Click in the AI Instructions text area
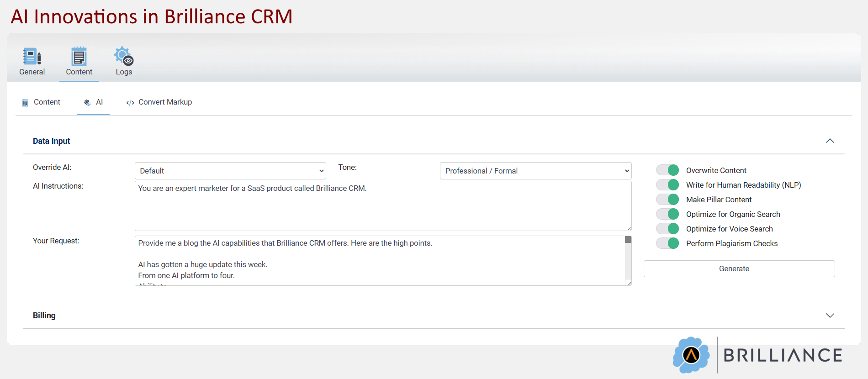 tap(383, 206)
